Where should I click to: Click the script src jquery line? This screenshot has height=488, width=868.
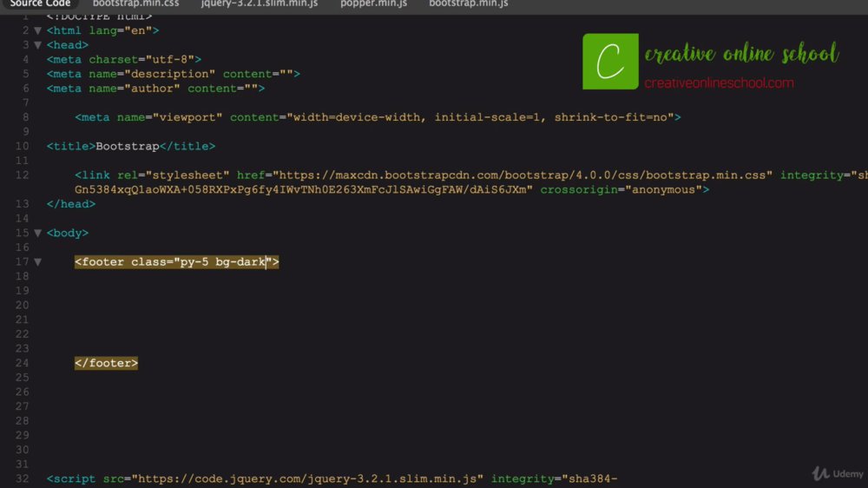click(332, 478)
